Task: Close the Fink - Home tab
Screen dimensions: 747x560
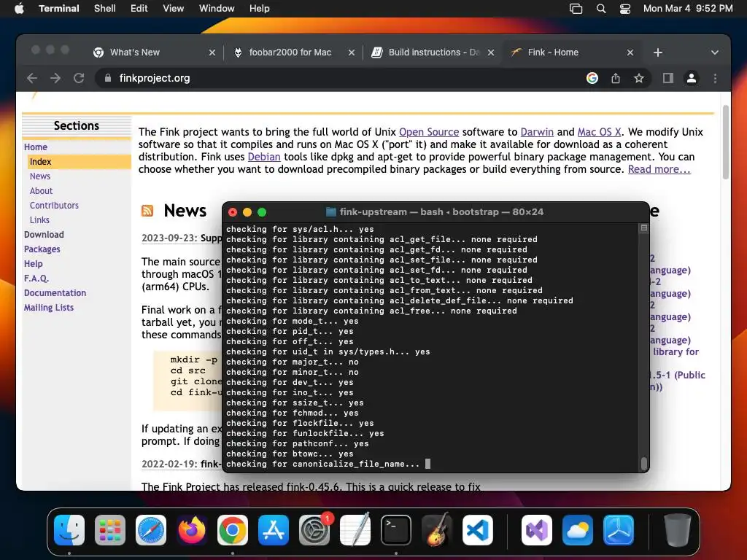Action: (630, 52)
